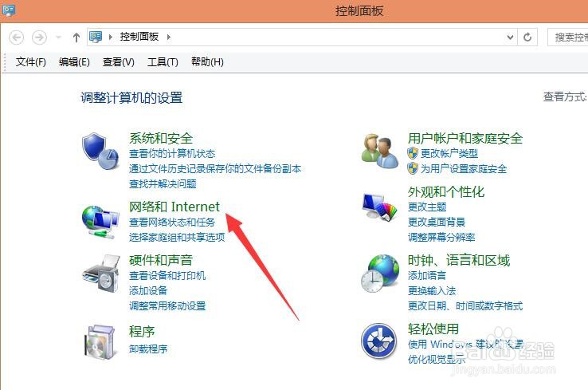Focus the Control Panel search box
Viewport: 588px width, 390px height.
[568, 37]
